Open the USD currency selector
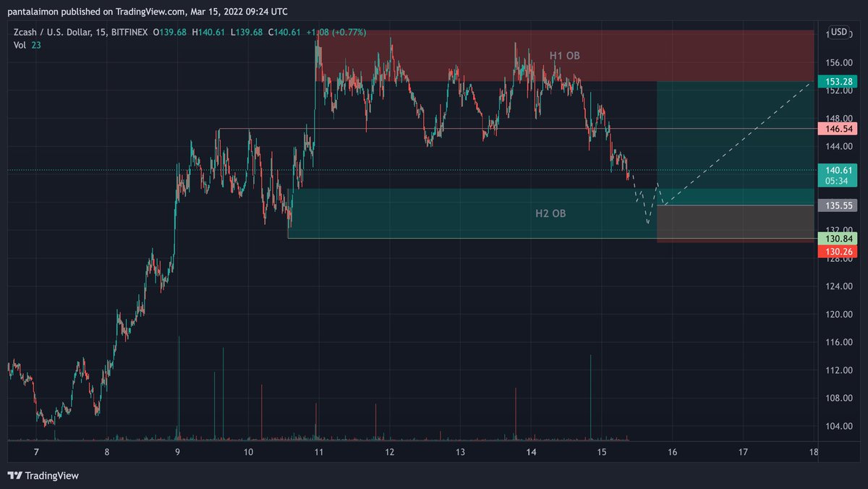This screenshot has width=868, height=489. click(839, 32)
